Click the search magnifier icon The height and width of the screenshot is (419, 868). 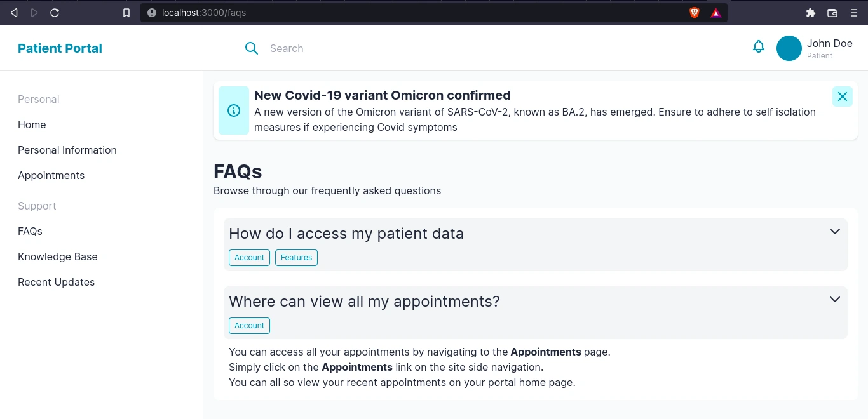(252, 48)
